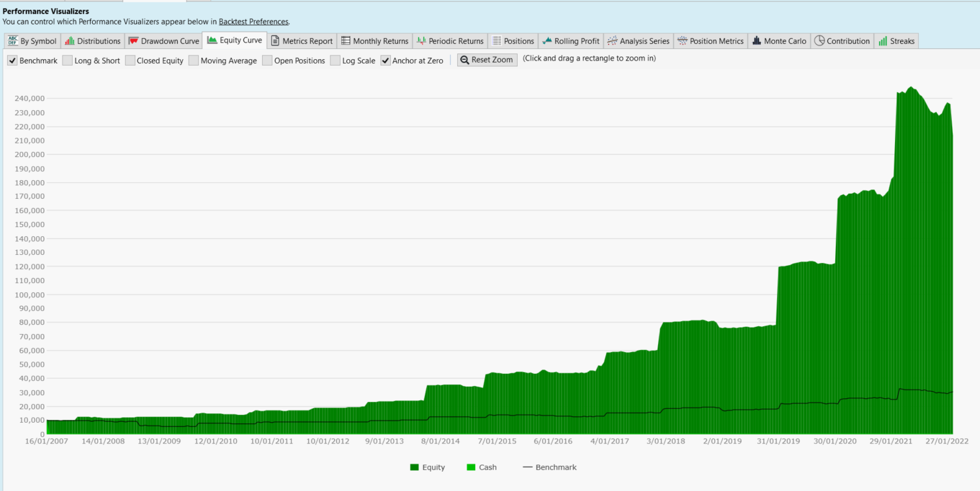Uncheck the Benchmark checkbox

(x=12, y=60)
